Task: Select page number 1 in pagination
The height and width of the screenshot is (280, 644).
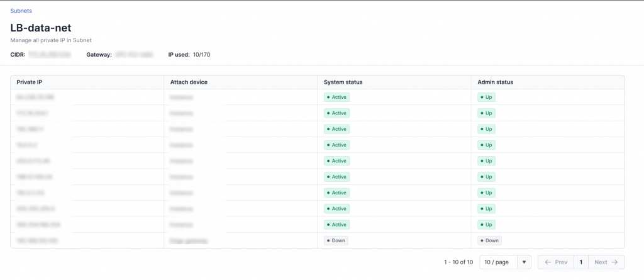Action: coord(581,262)
